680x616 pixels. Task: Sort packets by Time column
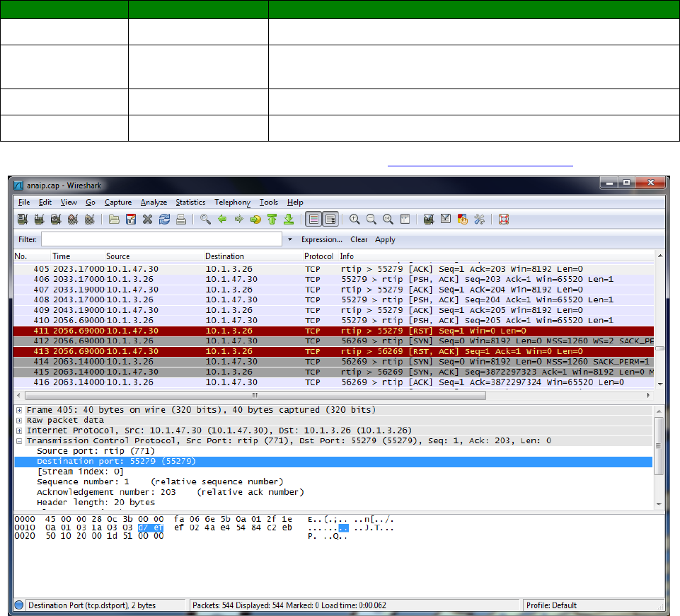click(x=78, y=256)
